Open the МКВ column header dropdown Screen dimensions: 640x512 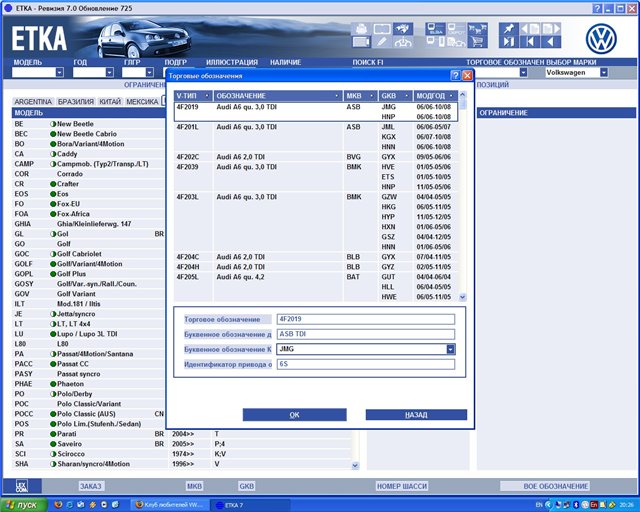(371, 96)
